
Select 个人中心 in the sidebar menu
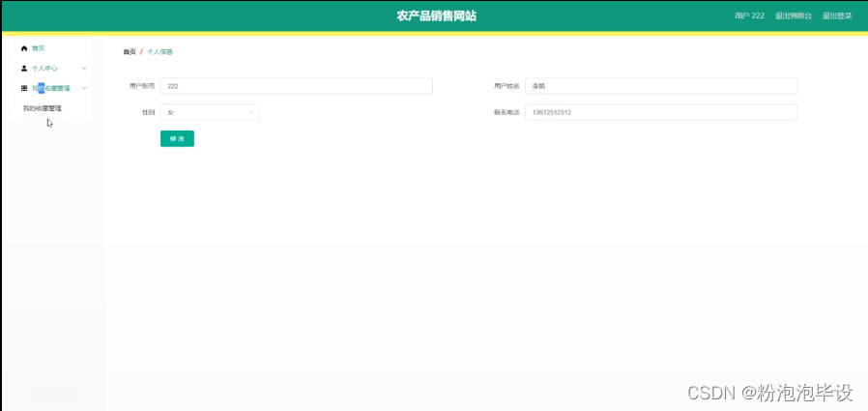click(44, 69)
